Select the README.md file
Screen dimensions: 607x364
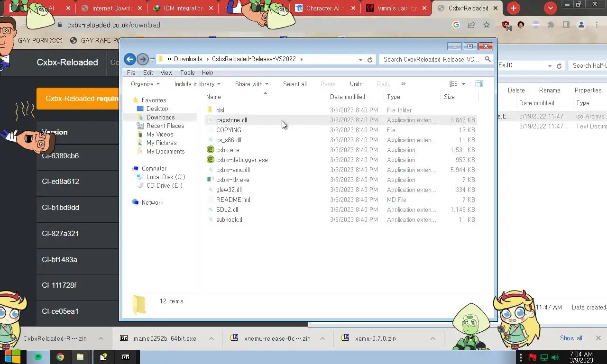[x=233, y=200]
